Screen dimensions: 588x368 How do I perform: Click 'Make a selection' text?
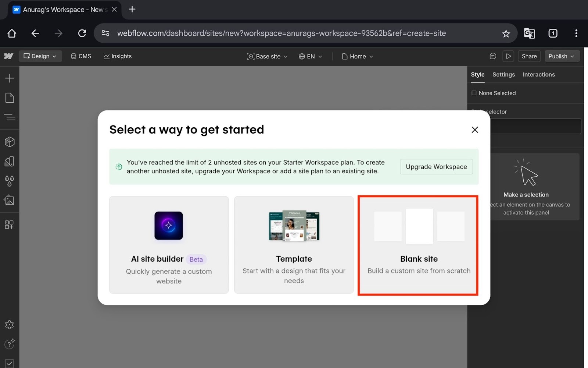tap(526, 195)
